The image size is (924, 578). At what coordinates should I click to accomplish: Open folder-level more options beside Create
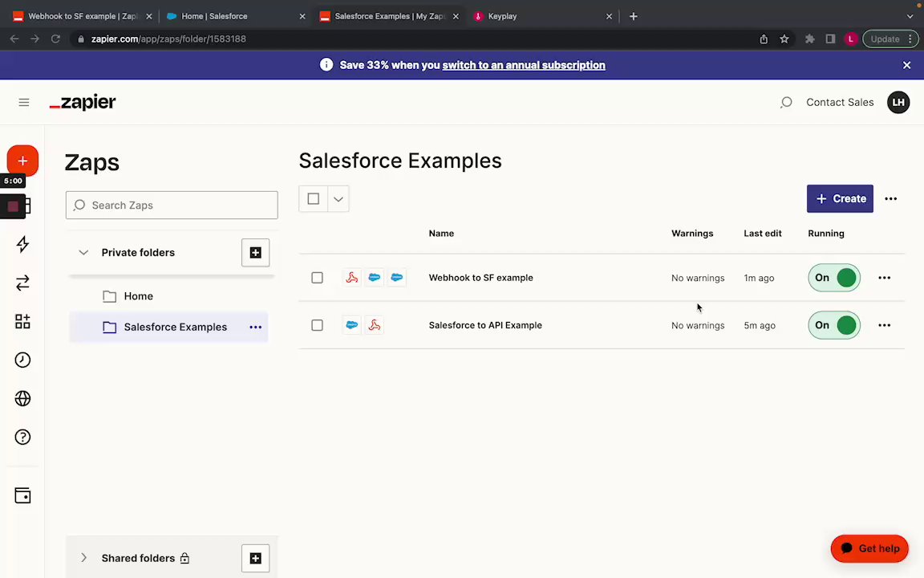890,199
